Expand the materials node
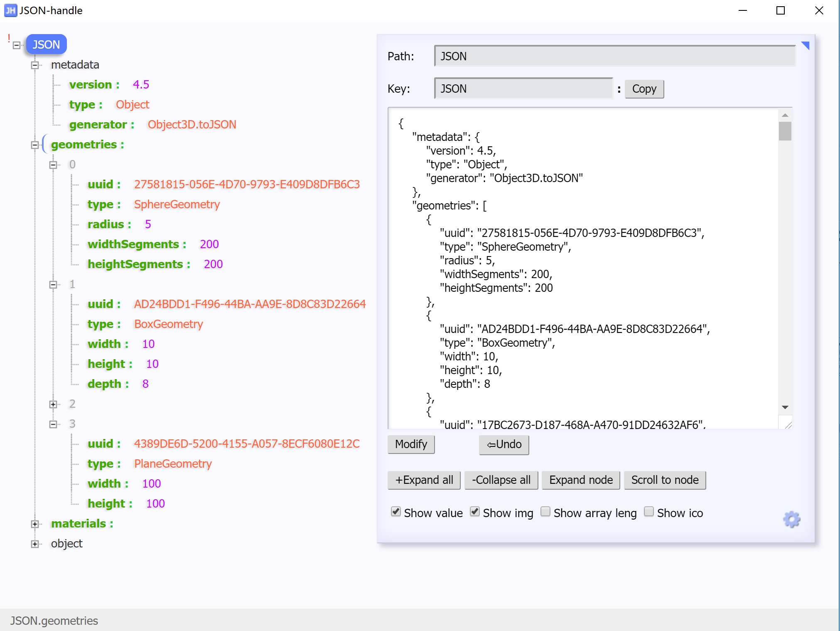840x631 pixels. point(35,524)
